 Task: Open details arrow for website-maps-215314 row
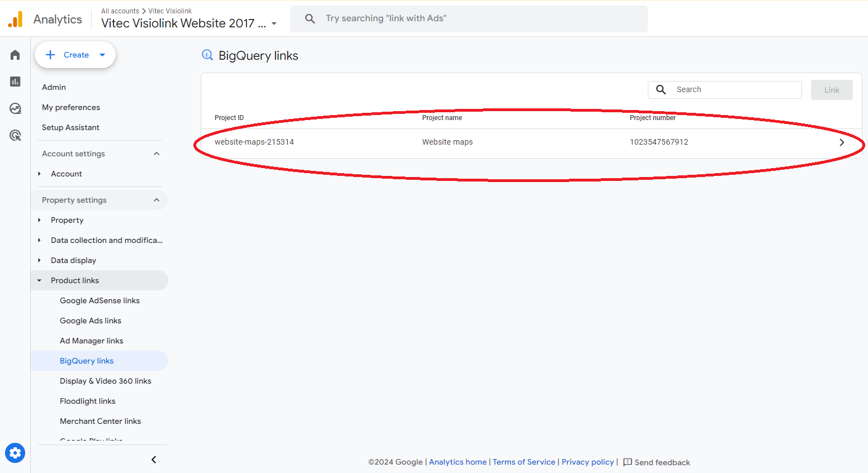tap(842, 142)
